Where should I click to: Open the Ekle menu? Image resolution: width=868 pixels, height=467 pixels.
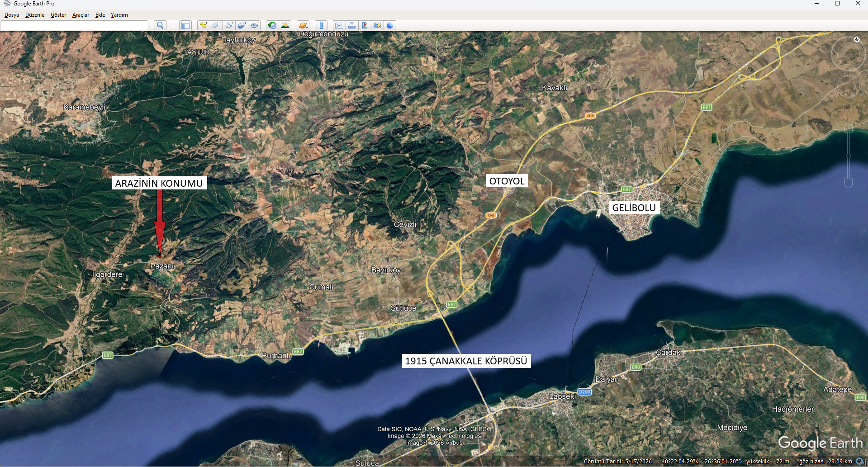pyautogui.click(x=100, y=15)
